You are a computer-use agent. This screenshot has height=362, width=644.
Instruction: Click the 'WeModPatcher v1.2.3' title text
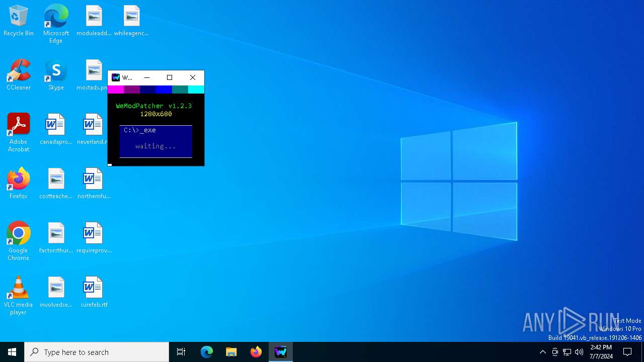tap(154, 106)
